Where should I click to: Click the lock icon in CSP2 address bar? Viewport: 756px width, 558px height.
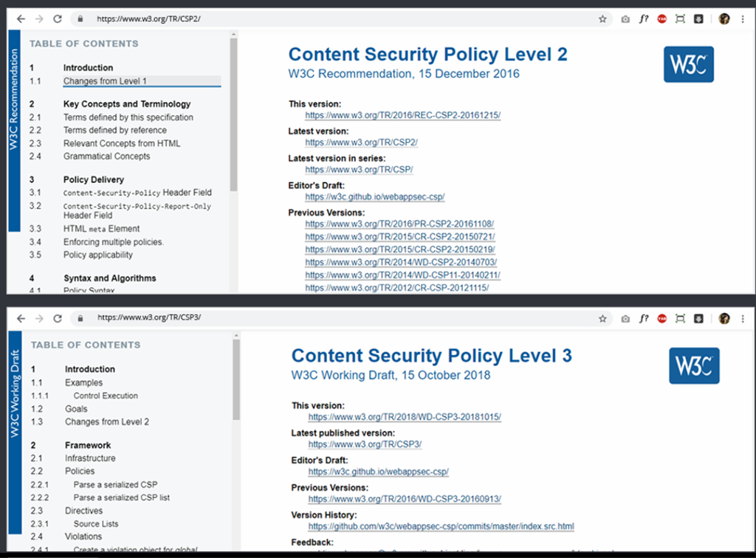[x=80, y=18]
